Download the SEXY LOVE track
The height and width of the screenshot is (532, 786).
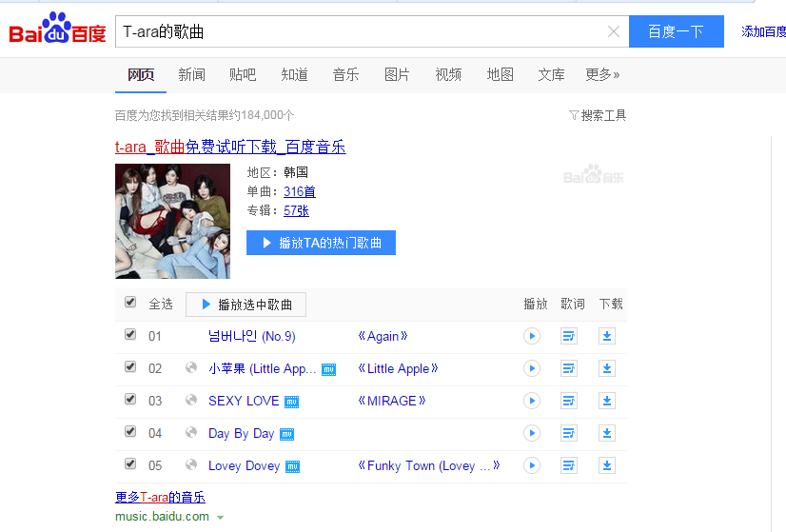pos(607,401)
